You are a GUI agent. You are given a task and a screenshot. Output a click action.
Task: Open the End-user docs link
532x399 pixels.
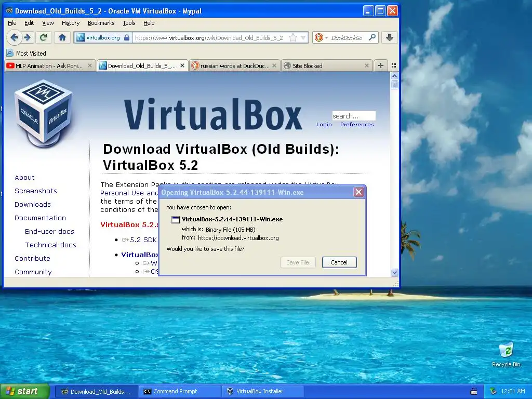point(49,231)
